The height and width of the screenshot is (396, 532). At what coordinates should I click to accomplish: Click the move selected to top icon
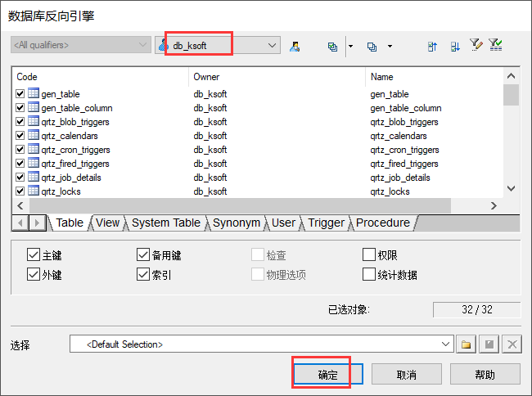[x=432, y=47]
